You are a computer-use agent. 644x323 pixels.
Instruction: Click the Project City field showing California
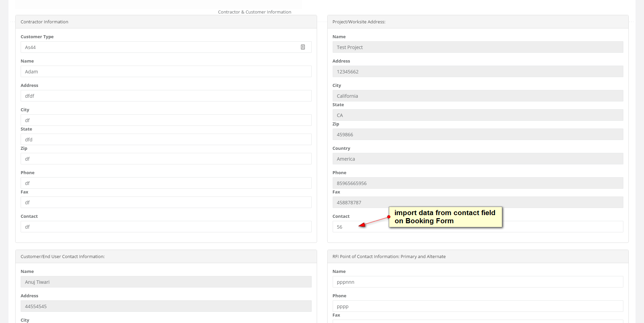(478, 96)
